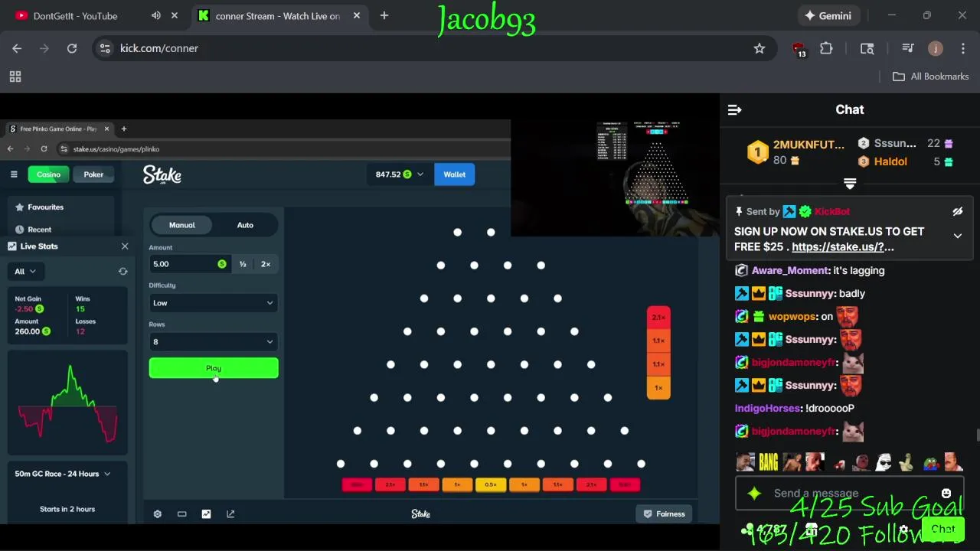Open top gifter 2MUKNFUT leaderboard entry
Screen dimensions: 980x551
(796, 152)
